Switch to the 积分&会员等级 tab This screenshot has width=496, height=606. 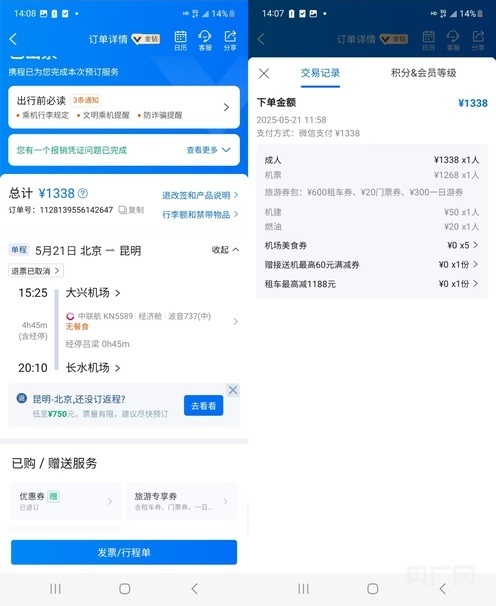tap(423, 73)
